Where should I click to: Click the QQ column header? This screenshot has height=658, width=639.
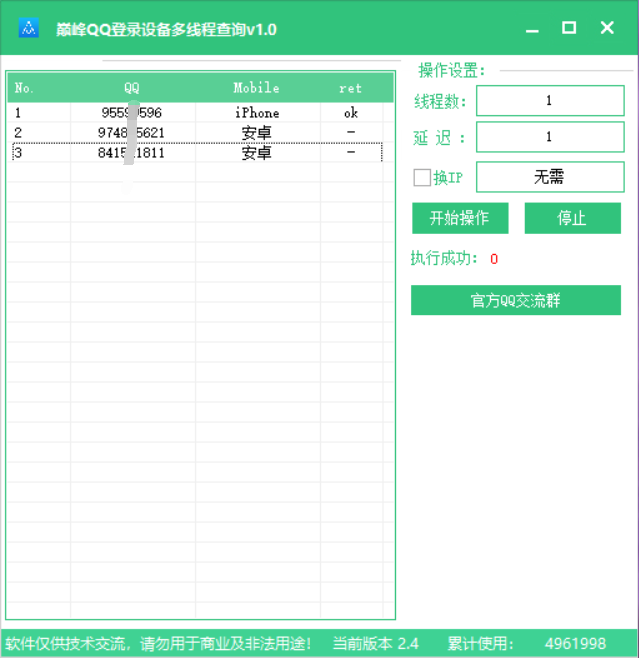(x=132, y=88)
